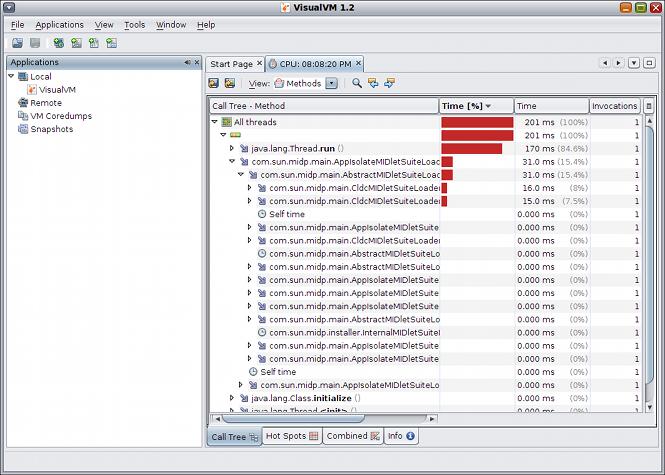665x475 pixels.
Task: Click the first snapshot toolbar icon left of View
Action: pyautogui.click(x=214, y=83)
